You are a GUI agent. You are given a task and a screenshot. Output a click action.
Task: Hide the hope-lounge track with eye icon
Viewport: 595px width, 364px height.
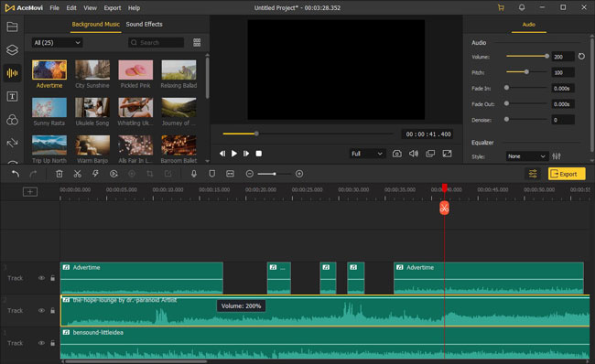tap(41, 311)
